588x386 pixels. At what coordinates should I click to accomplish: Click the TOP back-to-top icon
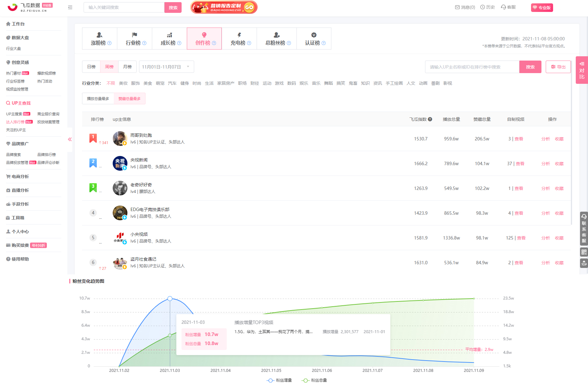(584, 263)
